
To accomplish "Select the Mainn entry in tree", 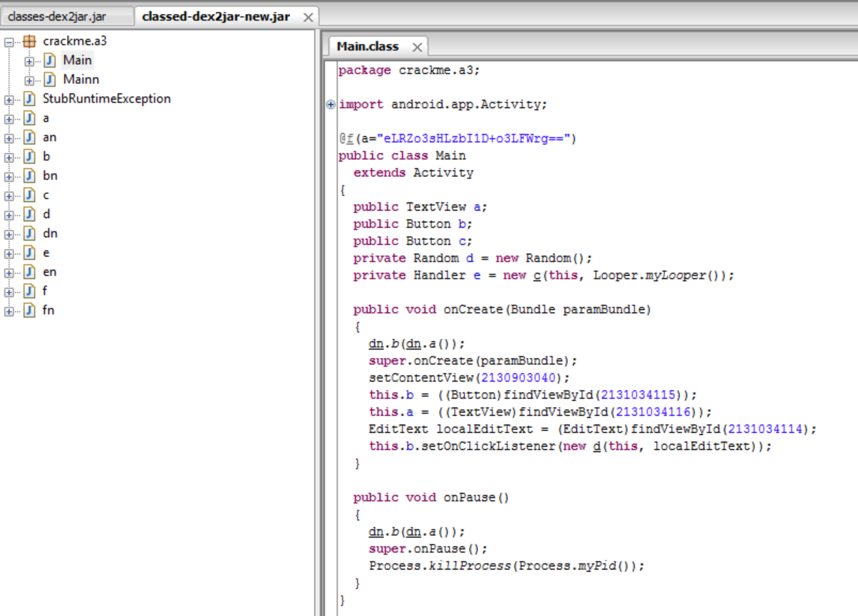I will (x=81, y=80).
